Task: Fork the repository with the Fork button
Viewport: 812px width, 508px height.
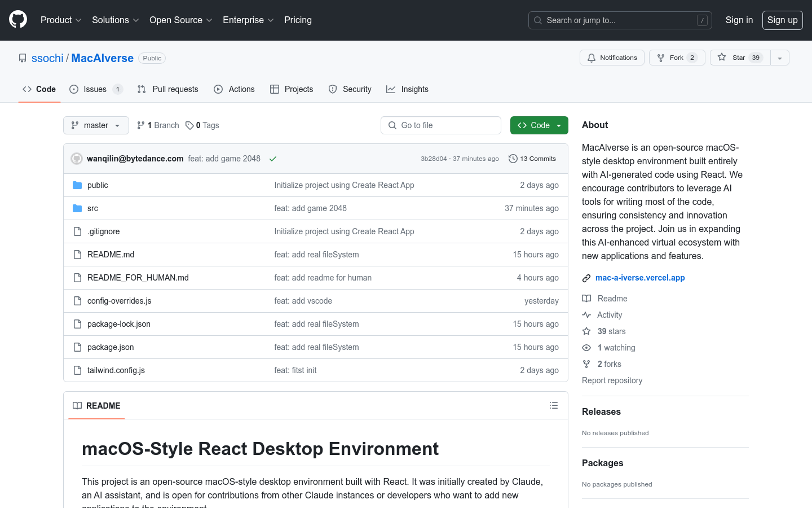Action: 677,58
